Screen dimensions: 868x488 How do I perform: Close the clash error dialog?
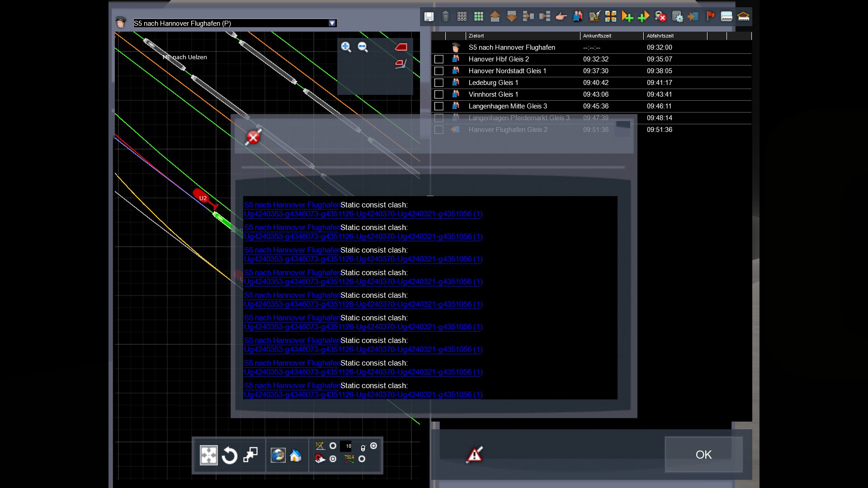[253, 137]
